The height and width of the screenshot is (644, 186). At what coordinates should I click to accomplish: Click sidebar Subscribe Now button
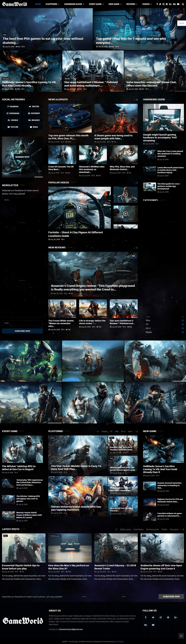click(x=22, y=331)
